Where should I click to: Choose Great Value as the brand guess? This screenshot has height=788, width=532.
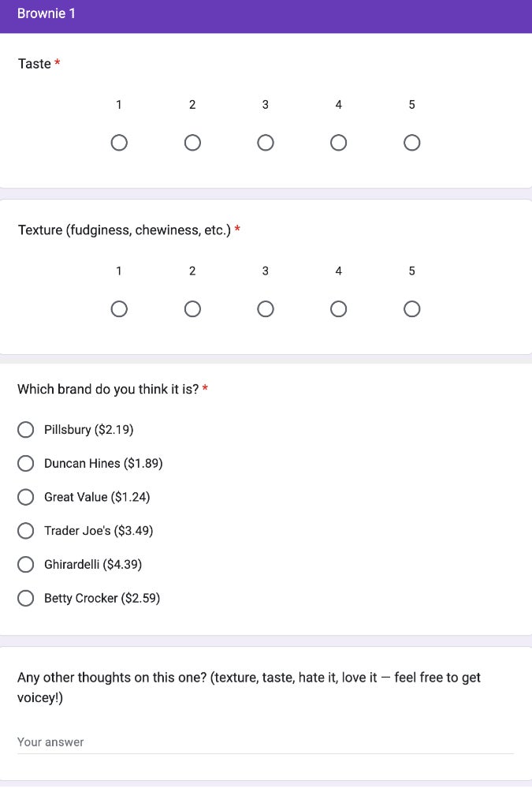point(26,497)
